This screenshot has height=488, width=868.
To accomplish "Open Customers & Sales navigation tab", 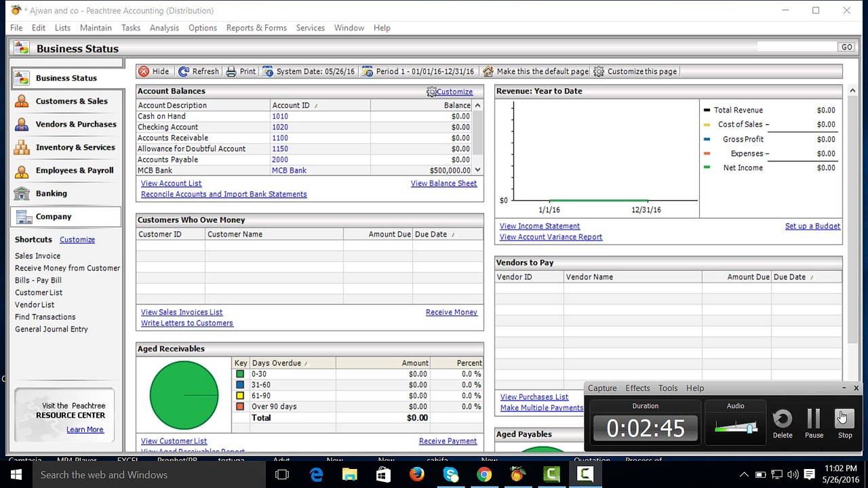I will point(66,101).
